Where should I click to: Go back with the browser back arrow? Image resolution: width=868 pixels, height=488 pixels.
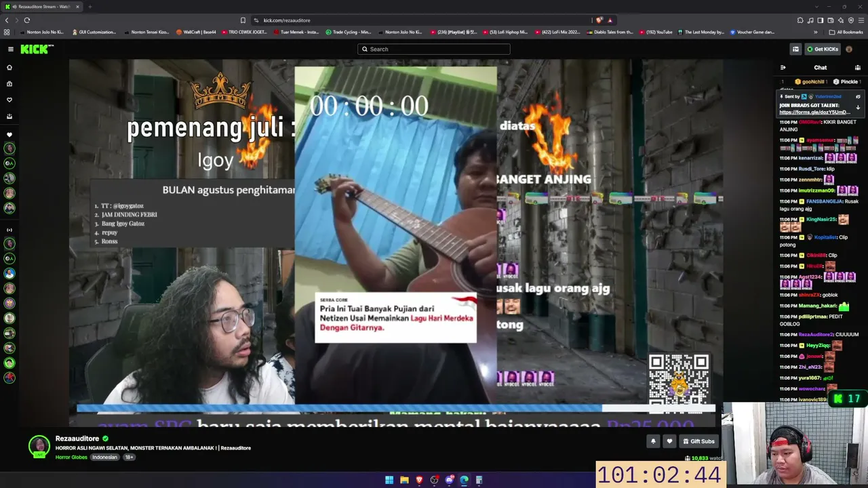(7, 20)
